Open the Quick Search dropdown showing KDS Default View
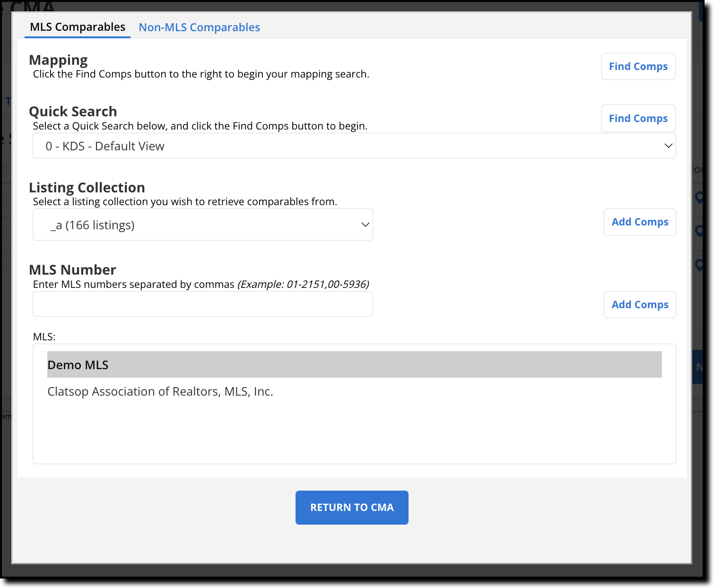The width and height of the screenshot is (714, 588). [x=354, y=146]
